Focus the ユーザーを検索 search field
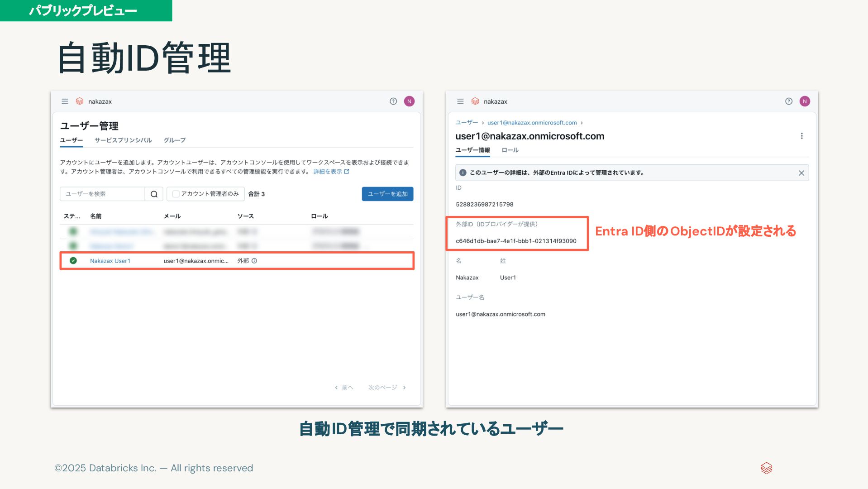Image resolution: width=868 pixels, height=489 pixels. pos(102,194)
